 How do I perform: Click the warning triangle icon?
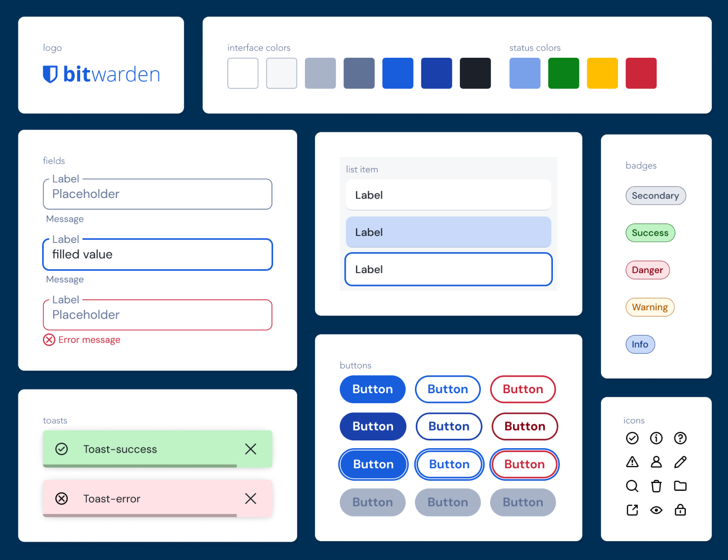(x=632, y=462)
